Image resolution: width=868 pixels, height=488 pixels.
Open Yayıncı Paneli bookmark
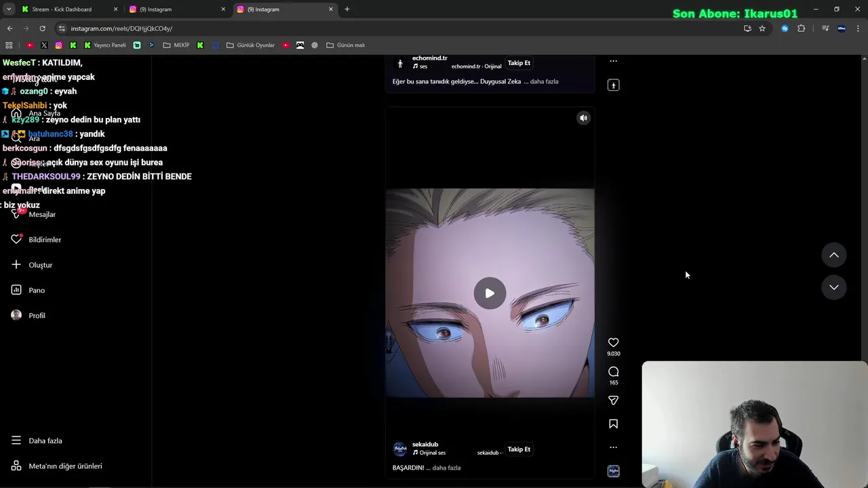(105, 45)
